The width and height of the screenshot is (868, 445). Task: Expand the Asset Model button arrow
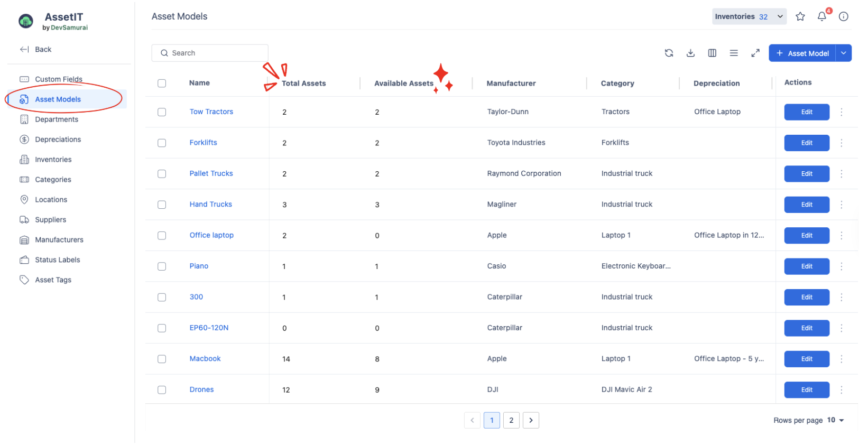click(844, 53)
